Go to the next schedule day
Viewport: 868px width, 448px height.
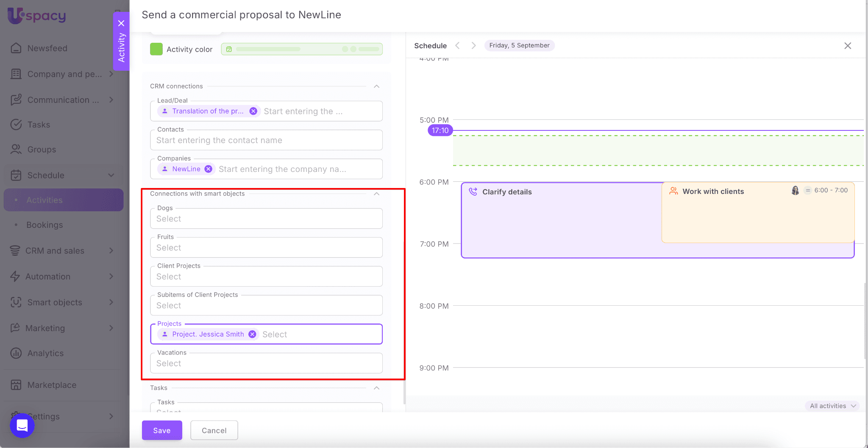[473, 46]
